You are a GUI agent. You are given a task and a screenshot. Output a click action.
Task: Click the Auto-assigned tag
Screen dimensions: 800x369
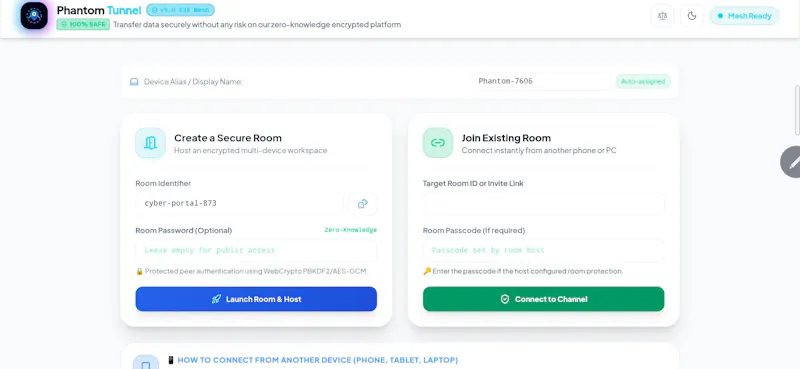pyautogui.click(x=643, y=81)
